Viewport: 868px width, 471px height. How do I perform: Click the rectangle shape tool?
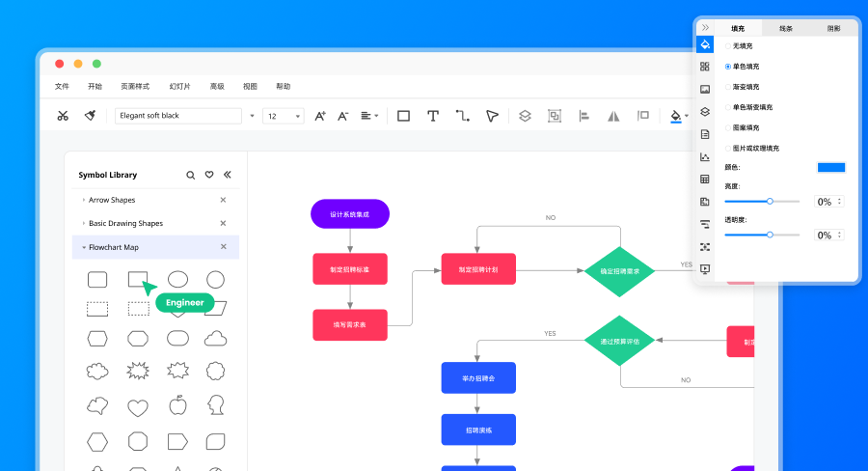(403, 116)
